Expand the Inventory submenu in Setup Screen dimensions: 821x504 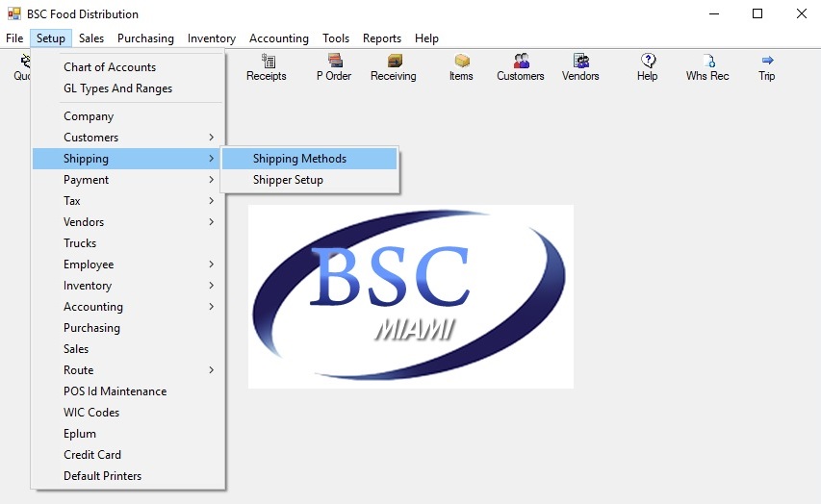point(128,286)
